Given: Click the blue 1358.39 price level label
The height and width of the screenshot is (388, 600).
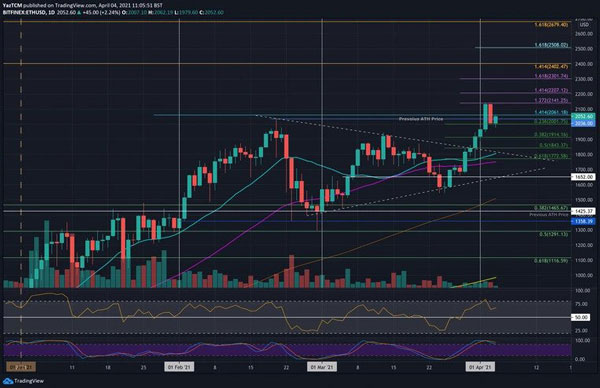Looking at the screenshot, I should tap(583, 221).
